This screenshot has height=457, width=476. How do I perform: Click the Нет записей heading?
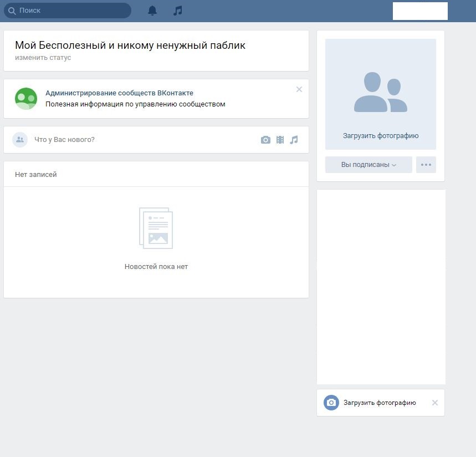click(x=36, y=174)
